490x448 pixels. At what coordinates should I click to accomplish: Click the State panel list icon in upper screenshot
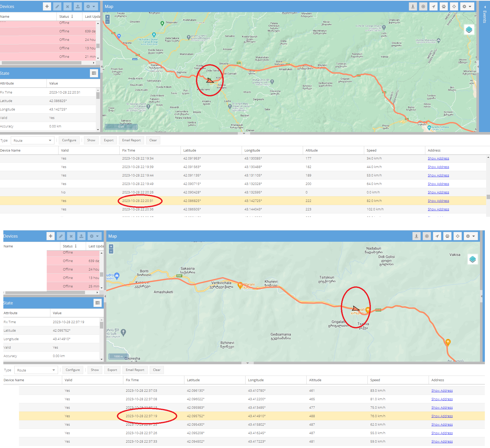pos(94,73)
